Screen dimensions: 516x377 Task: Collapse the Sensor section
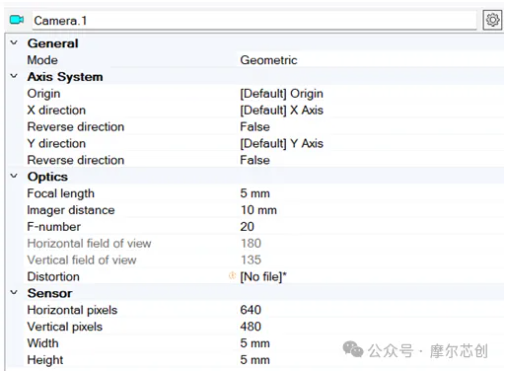click(x=14, y=293)
